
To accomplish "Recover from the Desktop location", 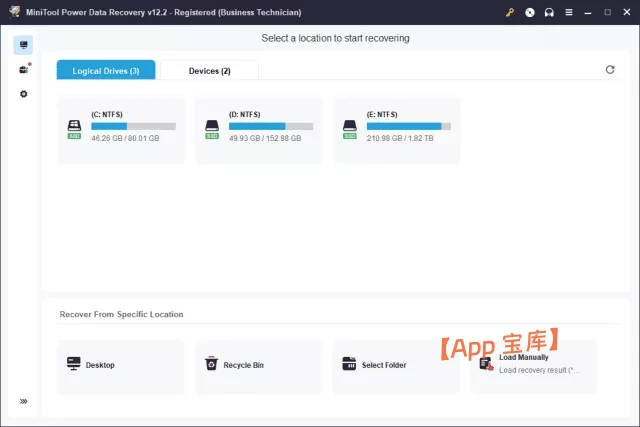I will (x=121, y=365).
